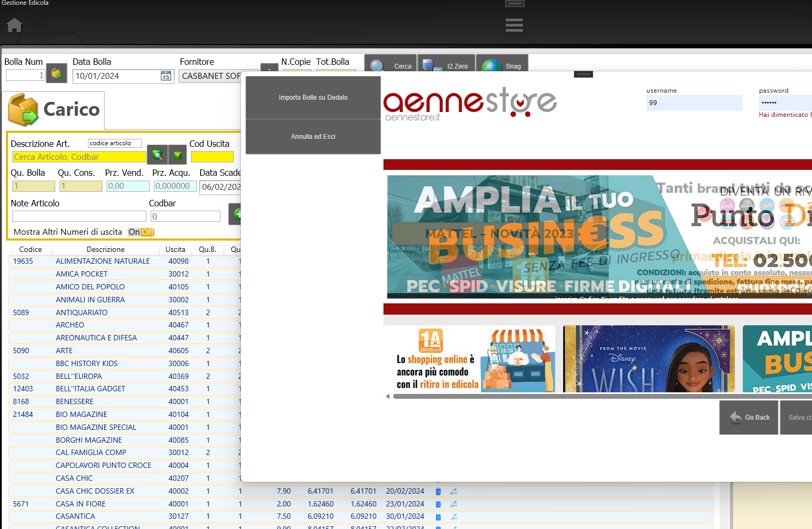Sort by the Qu.B. column header
The image size is (812, 529).
coord(208,249)
